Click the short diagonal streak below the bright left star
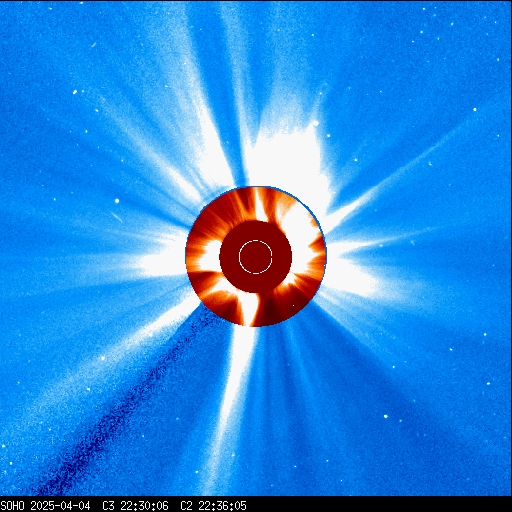512x512 pixels. (x=116, y=217)
